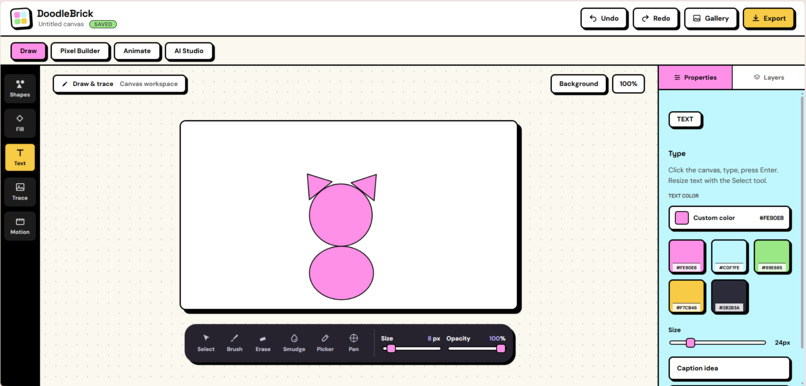Open the Gallery
Image resolution: width=806 pixels, height=386 pixels.
[x=711, y=19]
